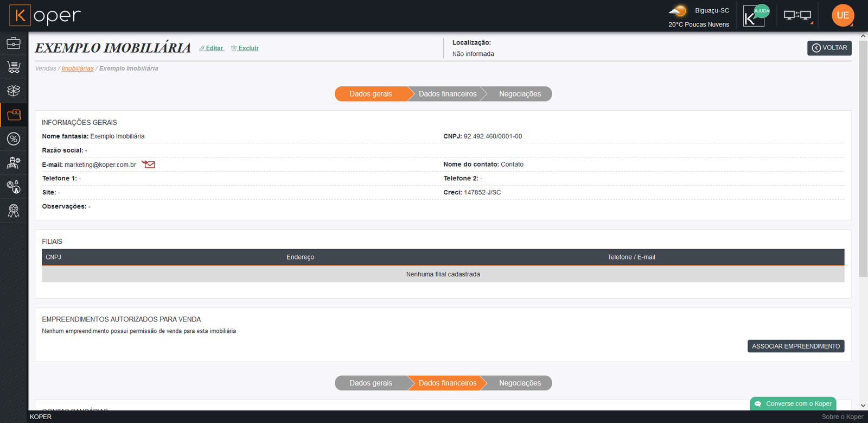Click the red envelope icon beside the e-mail

click(148, 165)
